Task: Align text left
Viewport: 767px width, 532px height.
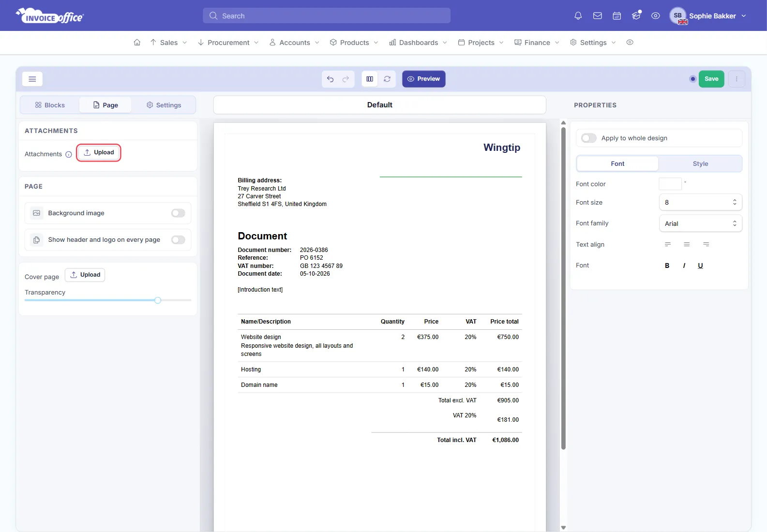Action: [x=667, y=244]
